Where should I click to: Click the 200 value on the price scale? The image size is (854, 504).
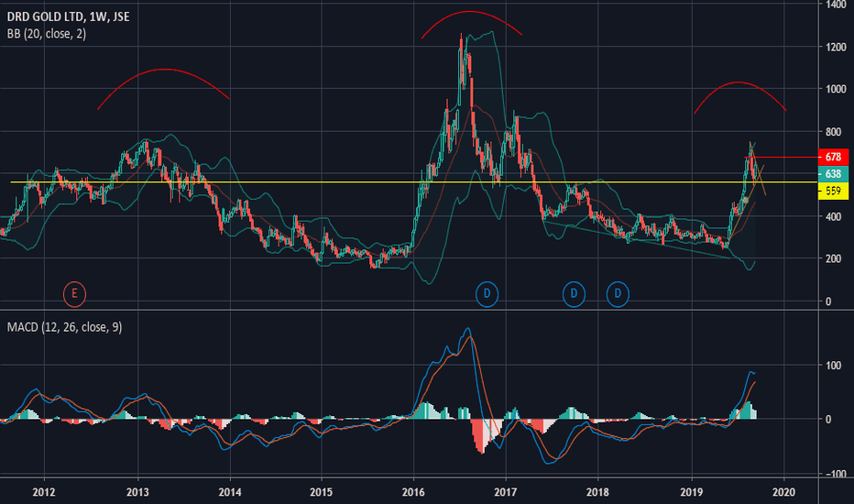(x=833, y=258)
